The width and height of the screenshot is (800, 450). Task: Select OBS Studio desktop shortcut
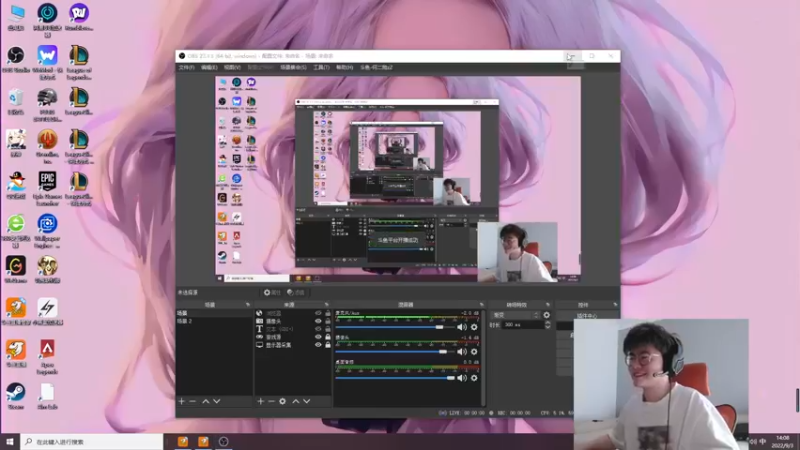16,60
